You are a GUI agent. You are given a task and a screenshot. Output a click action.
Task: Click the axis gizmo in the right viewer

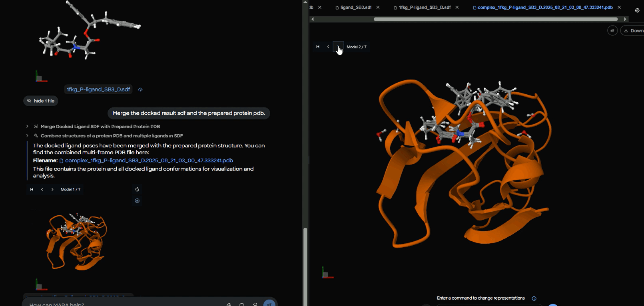click(327, 273)
